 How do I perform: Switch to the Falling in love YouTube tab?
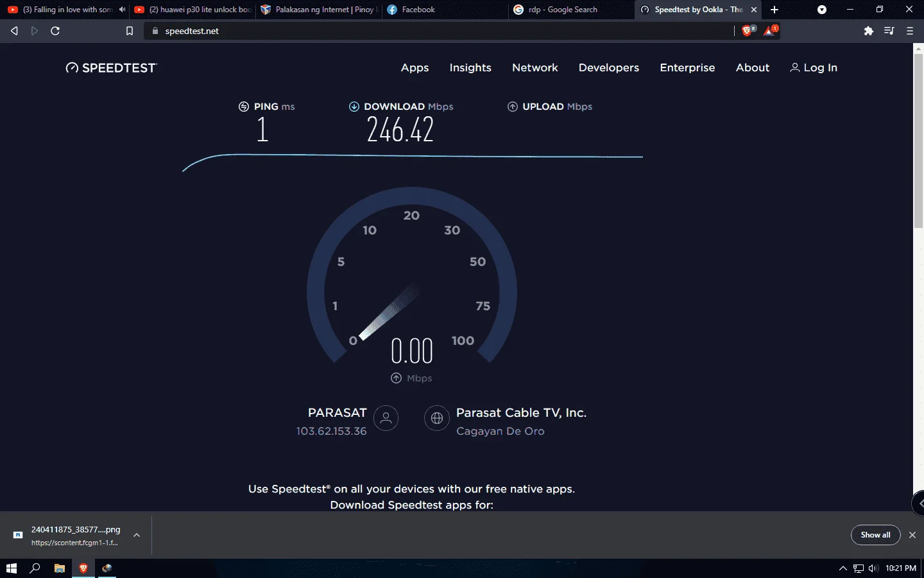[64, 10]
